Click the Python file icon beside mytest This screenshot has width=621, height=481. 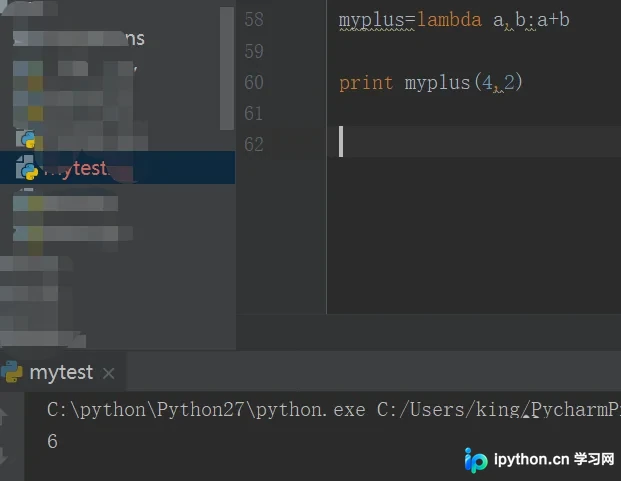pos(27,168)
